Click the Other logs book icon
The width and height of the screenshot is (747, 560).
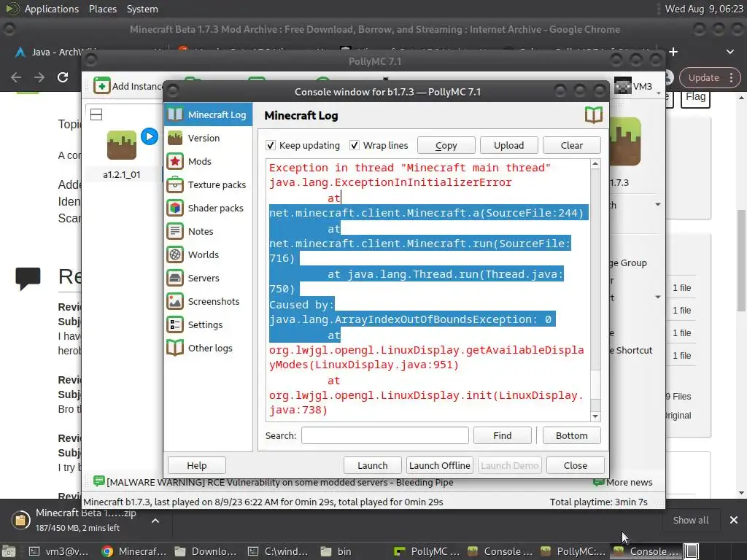(175, 348)
